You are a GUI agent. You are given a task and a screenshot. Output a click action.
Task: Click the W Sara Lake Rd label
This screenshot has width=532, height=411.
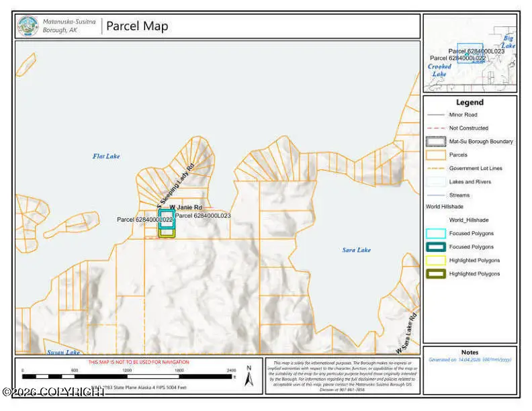407,332
